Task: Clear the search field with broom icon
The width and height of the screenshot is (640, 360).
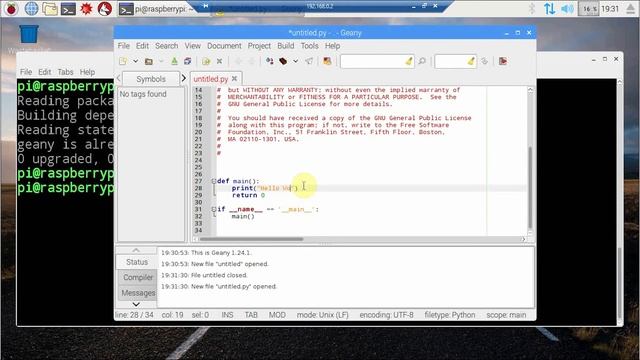Action: point(409,61)
